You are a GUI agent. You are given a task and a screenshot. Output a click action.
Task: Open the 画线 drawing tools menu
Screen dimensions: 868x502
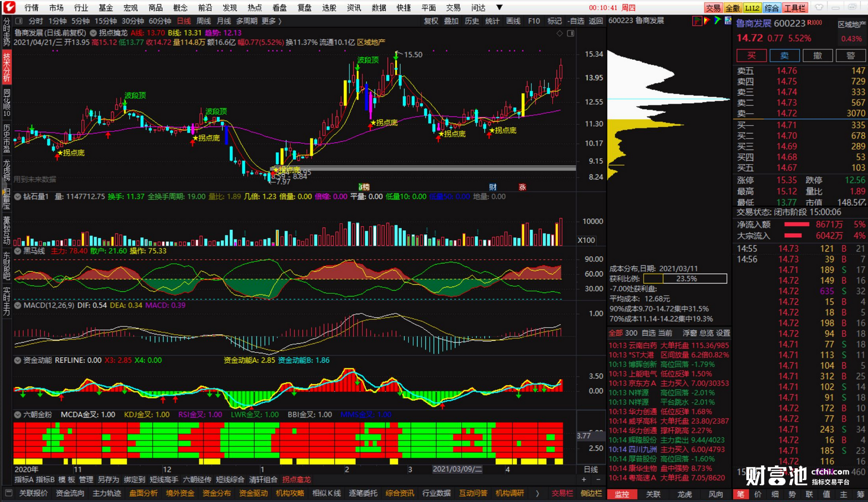pos(513,21)
